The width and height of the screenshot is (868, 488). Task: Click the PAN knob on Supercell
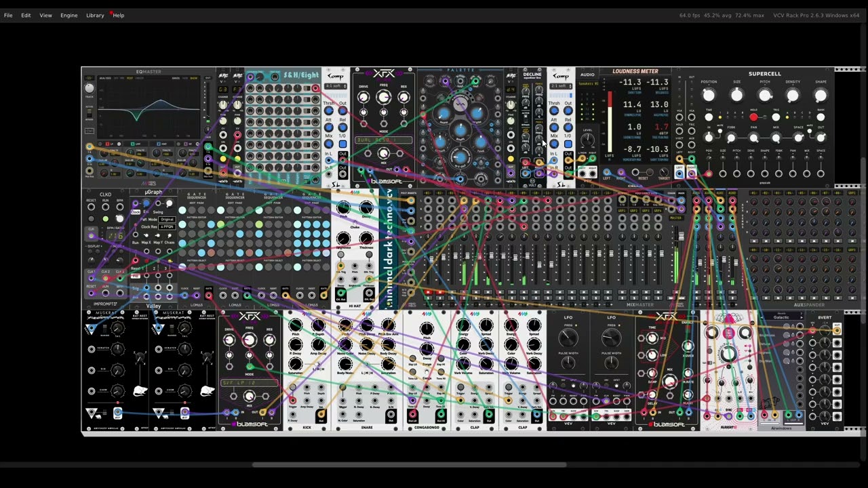(x=753, y=138)
